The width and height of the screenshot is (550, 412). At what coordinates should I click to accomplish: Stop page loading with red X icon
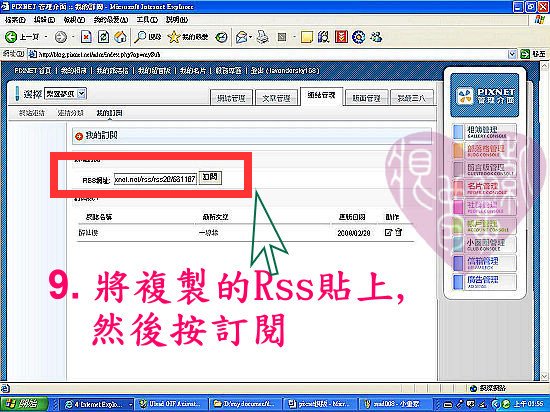[x=86, y=36]
